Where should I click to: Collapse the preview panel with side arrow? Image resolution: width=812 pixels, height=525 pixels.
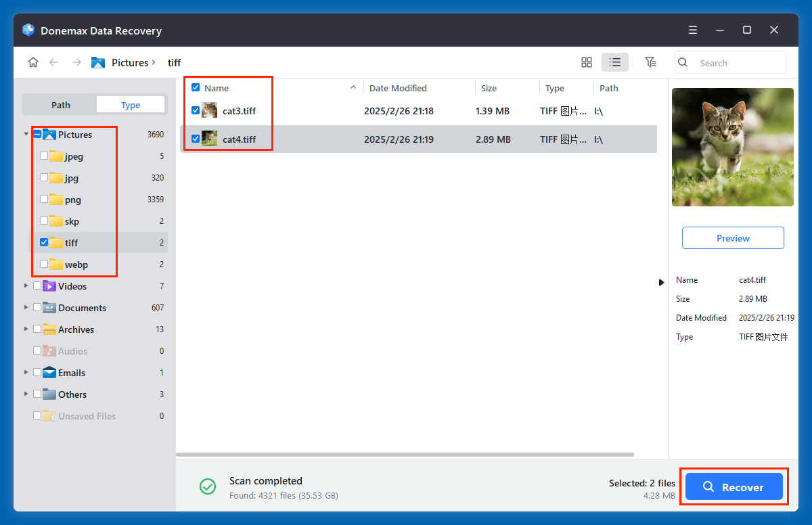point(661,282)
